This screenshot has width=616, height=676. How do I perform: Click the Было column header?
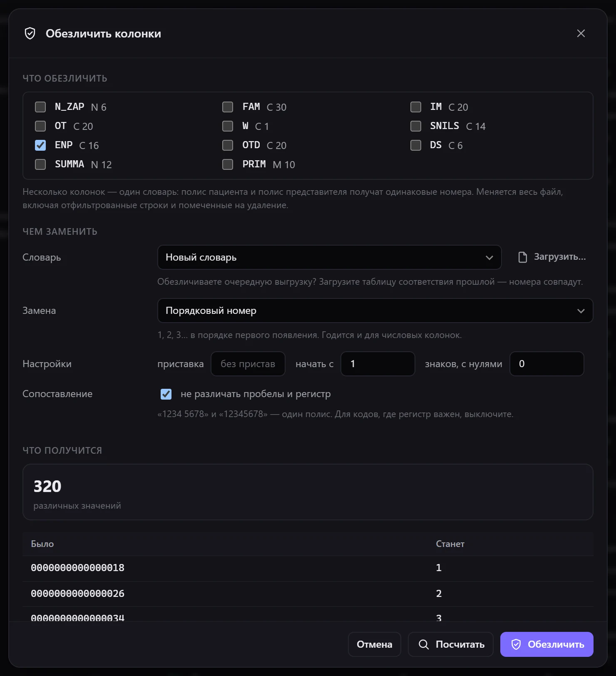coord(42,544)
